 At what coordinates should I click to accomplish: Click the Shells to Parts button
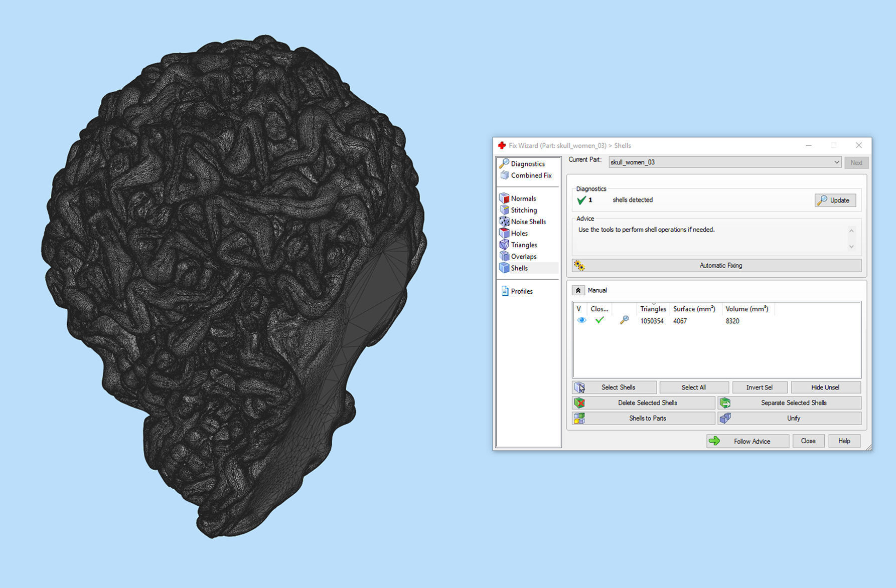tap(644, 418)
